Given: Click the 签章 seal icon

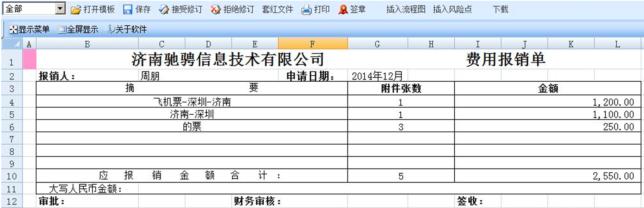Looking at the screenshot, I should pos(343,9).
